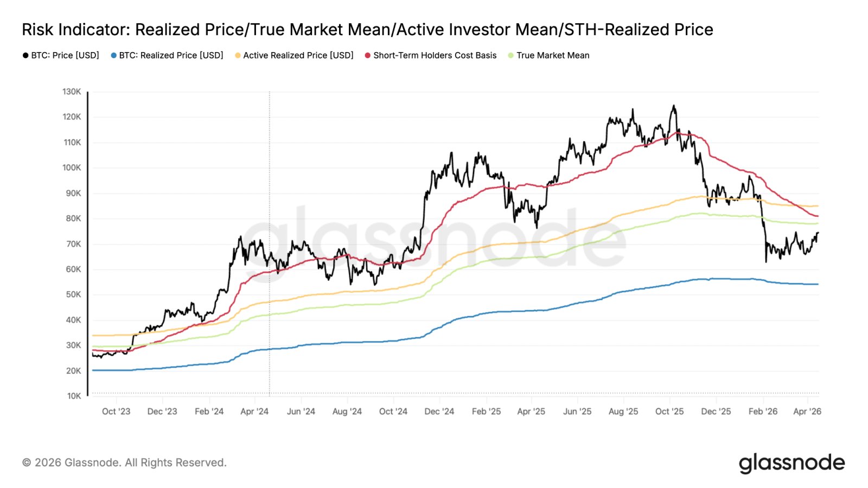Click the Risk Indicator chart title
The width and height of the screenshot is (868, 488).
pos(367,29)
